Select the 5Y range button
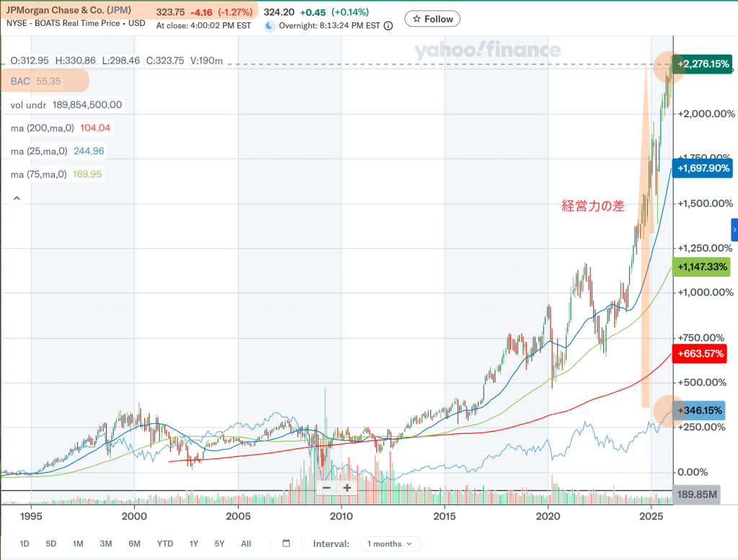Viewport: 738px width, 560px height. [x=219, y=543]
